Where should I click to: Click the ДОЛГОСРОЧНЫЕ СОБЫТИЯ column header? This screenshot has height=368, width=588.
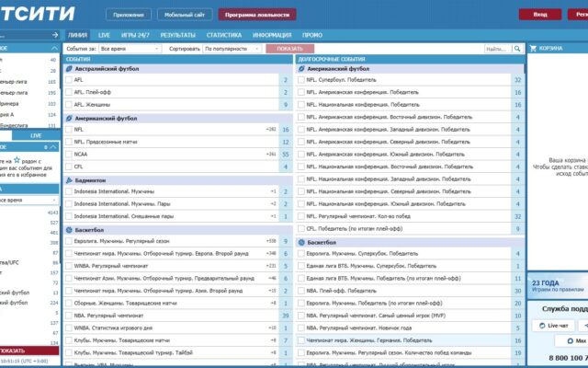click(410, 59)
